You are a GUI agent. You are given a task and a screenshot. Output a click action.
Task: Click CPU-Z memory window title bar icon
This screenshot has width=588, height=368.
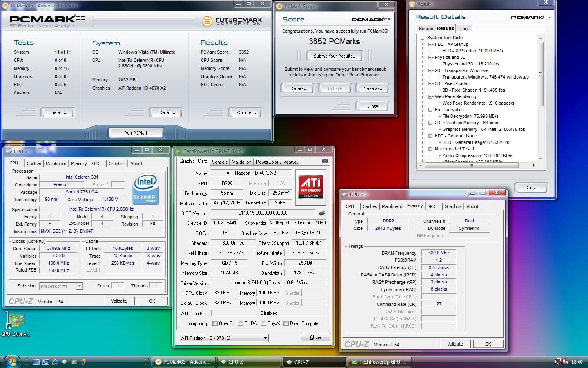pyautogui.click(x=345, y=195)
